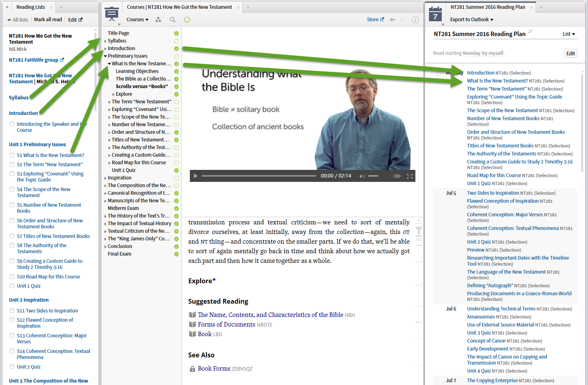The height and width of the screenshot is (385, 588).
Task: Check S3 Exploring Covenant item
Action: (12, 174)
